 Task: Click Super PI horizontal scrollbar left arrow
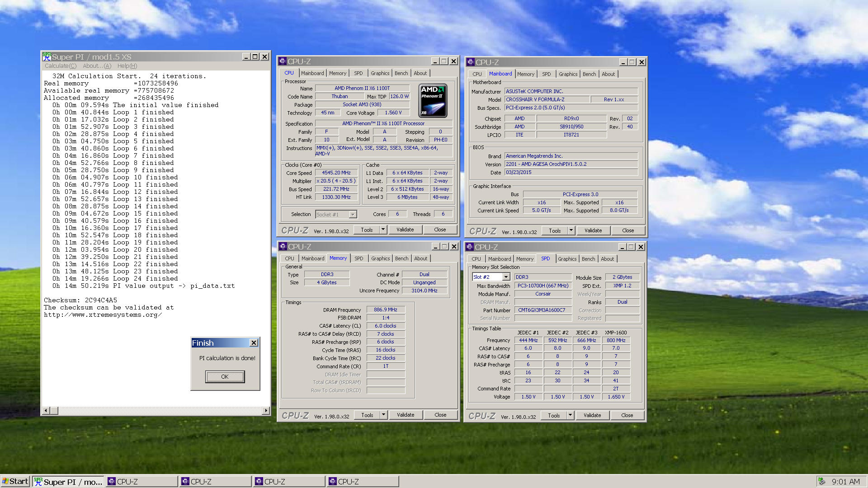pyautogui.click(x=46, y=410)
